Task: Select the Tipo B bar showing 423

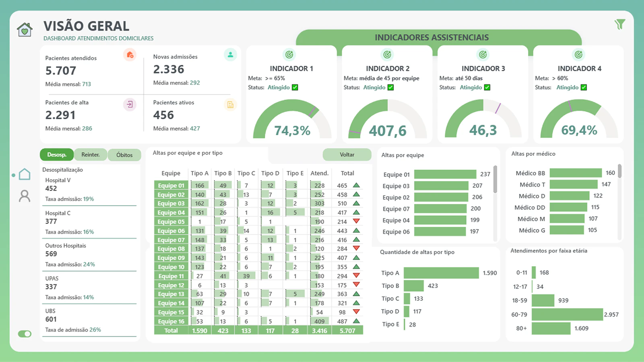Action: click(414, 286)
